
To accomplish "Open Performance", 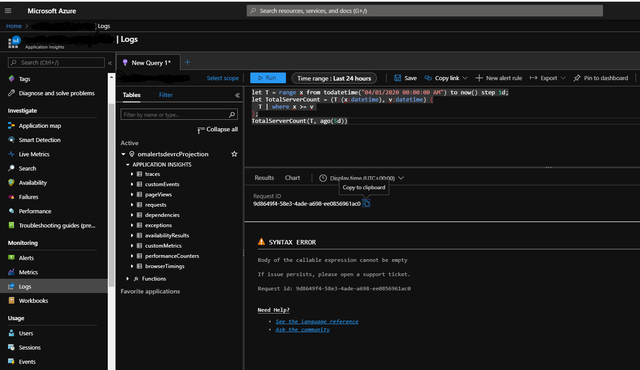I will point(35,211).
